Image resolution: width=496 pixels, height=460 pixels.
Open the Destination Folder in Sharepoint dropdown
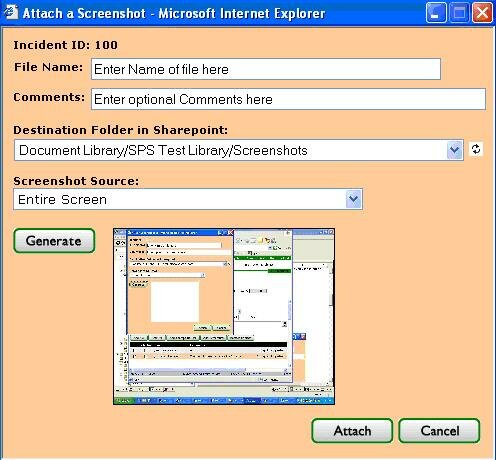[x=239, y=150]
